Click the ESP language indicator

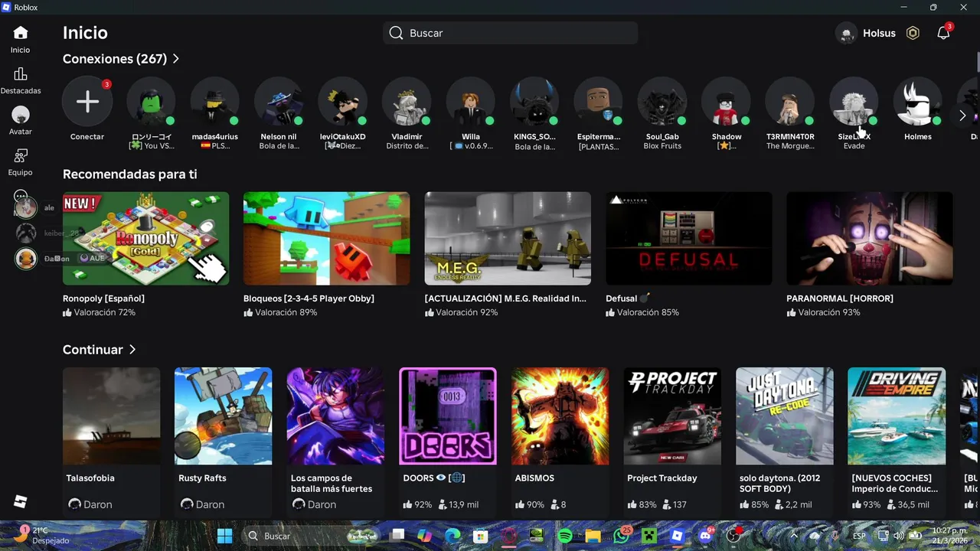[861, 536]
